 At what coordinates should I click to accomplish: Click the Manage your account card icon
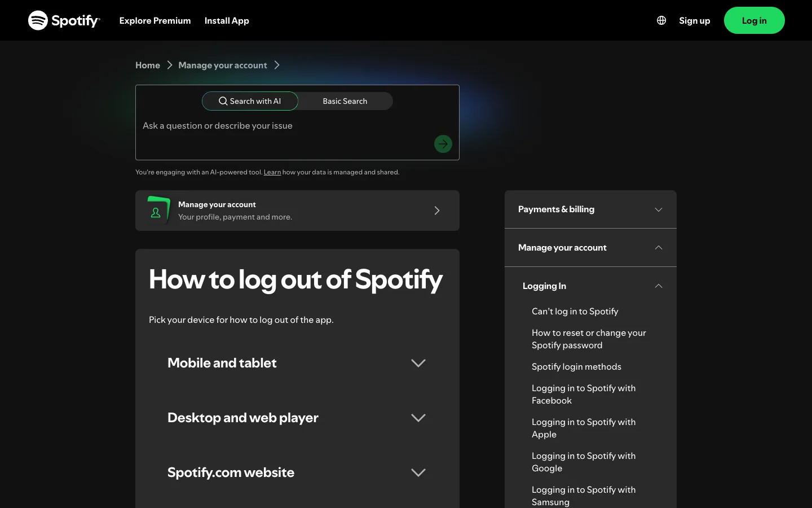tap(158, 211)
